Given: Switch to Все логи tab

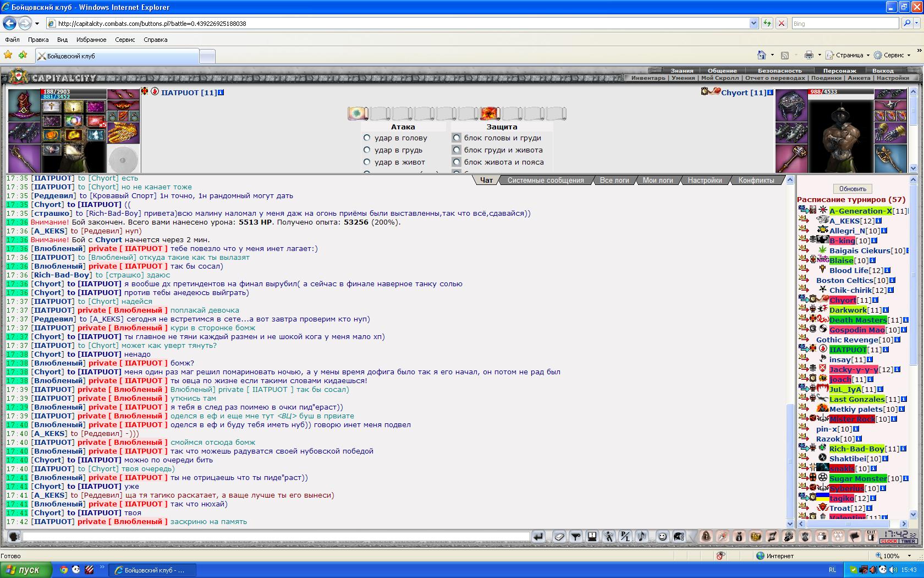Looking at the screenshot, I should [614, 180].
